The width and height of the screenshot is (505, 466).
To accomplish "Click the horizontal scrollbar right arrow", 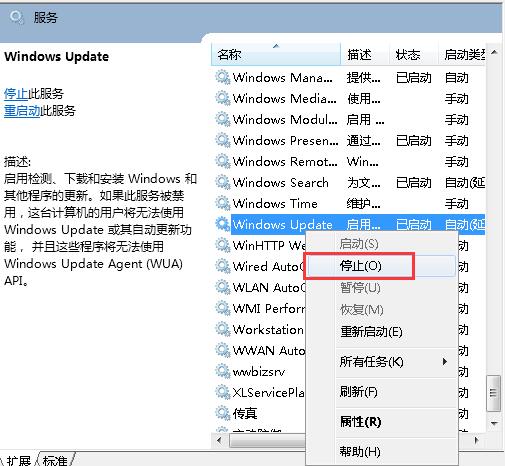I will [476, 440].
